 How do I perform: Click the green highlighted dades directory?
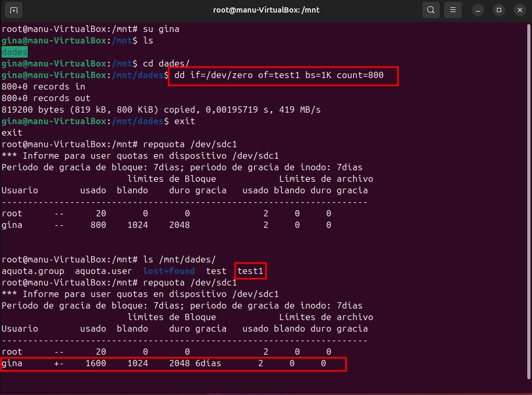click(x=15, y=52)
